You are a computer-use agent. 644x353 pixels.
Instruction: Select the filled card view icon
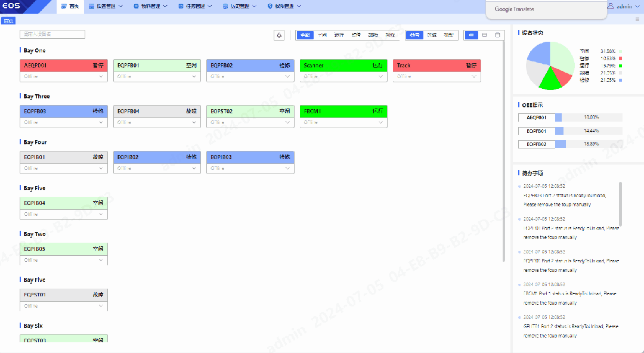tap(472, 35)
